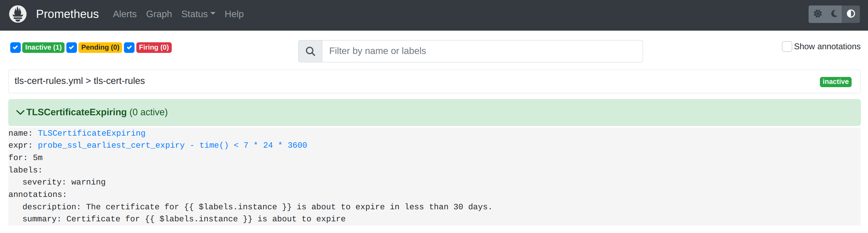Screen dimensions: 868x233
Task: Expand the Help menu item
Action: point(234,14)
